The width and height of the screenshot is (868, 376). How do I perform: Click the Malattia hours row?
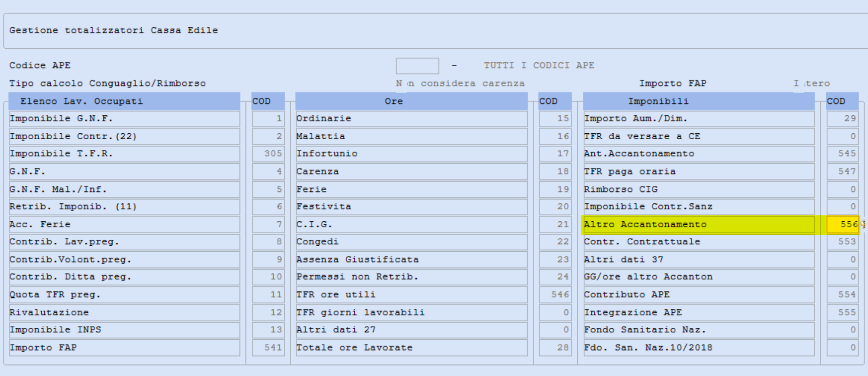click(411, 136)
